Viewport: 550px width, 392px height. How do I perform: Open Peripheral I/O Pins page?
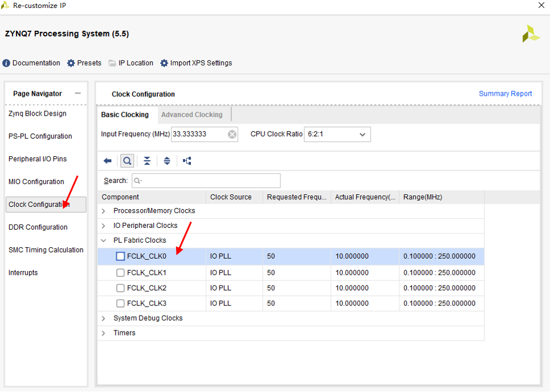click(x=38, y=159)
